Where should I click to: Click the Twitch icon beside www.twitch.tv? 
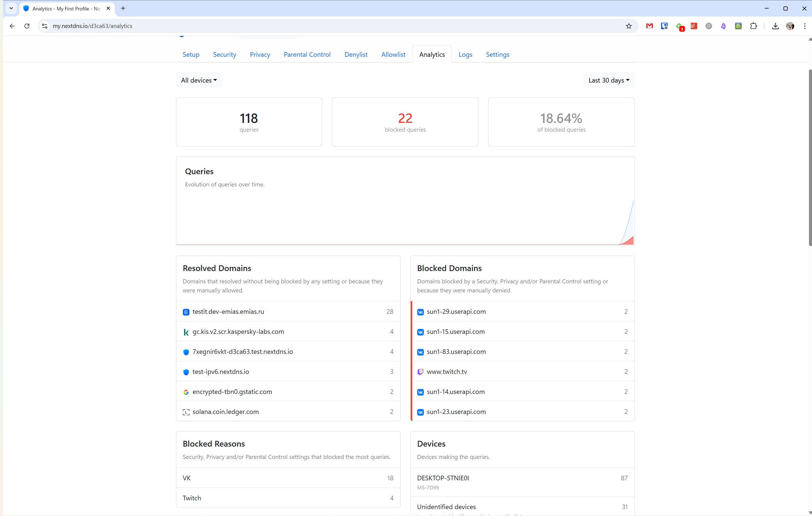tap(420, 372)
